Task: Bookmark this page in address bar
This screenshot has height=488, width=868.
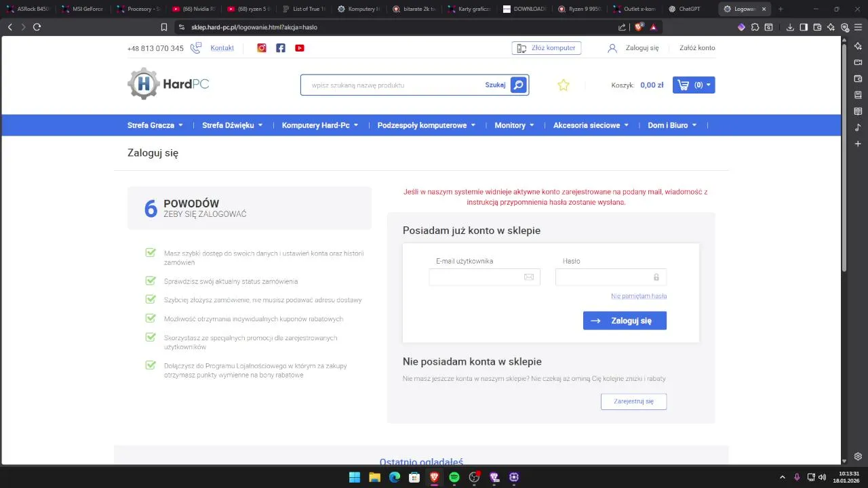Action: click(164, 27)
